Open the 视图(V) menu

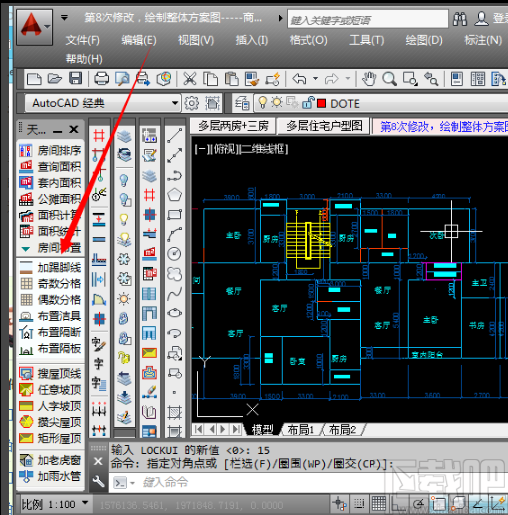coord(196,41)
